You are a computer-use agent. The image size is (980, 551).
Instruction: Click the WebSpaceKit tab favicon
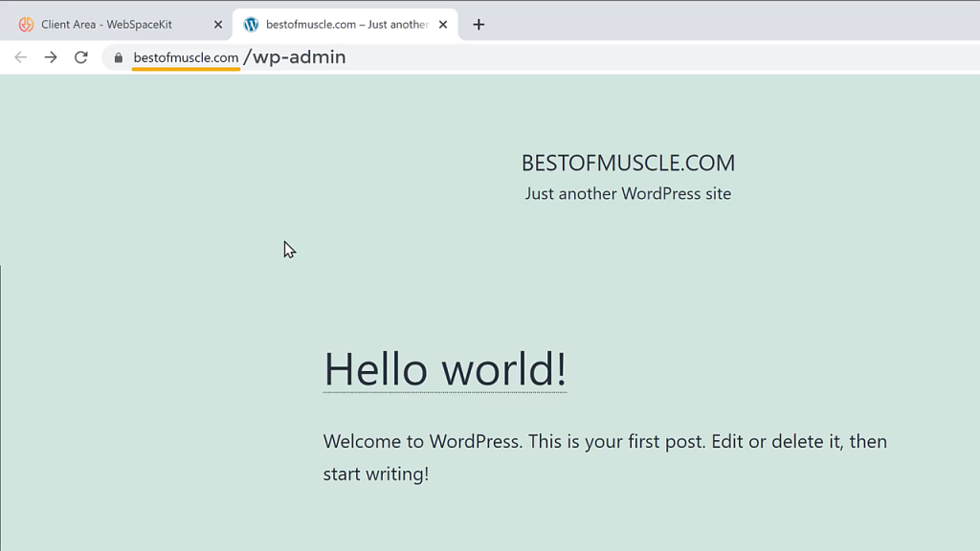26,24
